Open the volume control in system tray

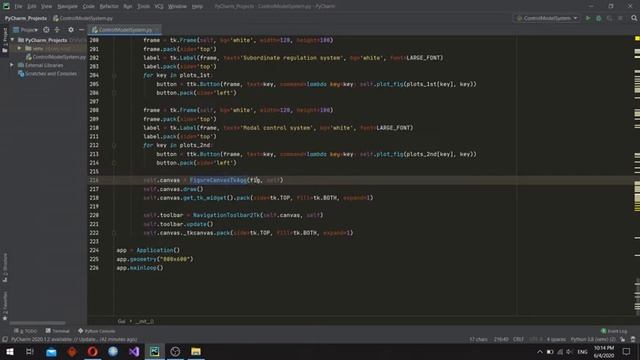569,351
